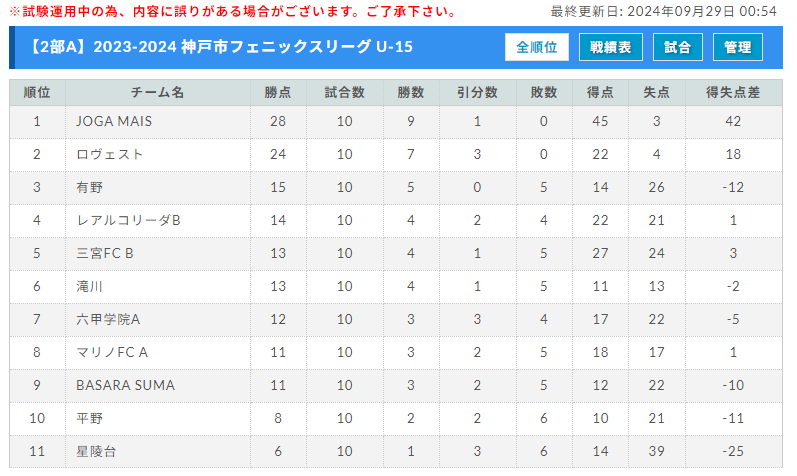Select the ロヴェスト team name
This screenshot has height=476, width=797.
[x=110, y=155]
